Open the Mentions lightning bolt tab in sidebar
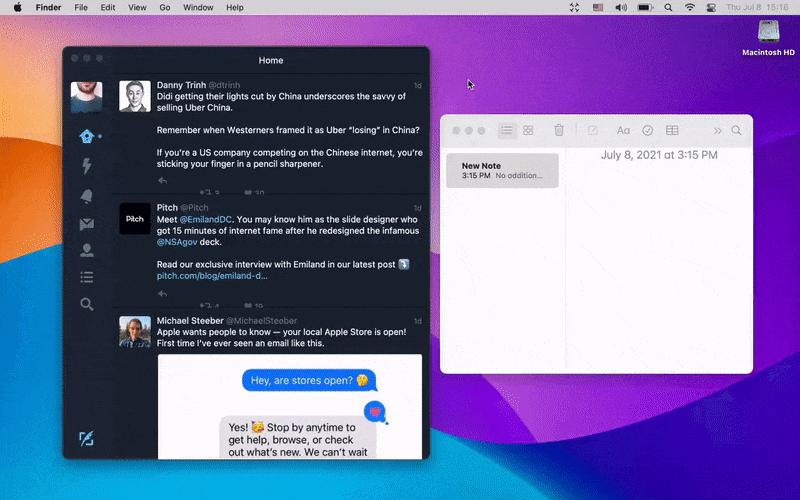The height and width of the screenshot is (500, 800). [87, 166]
